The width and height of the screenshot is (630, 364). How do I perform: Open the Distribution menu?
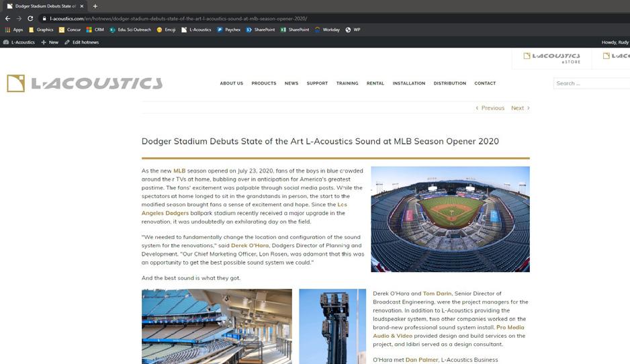click(449, 83)
